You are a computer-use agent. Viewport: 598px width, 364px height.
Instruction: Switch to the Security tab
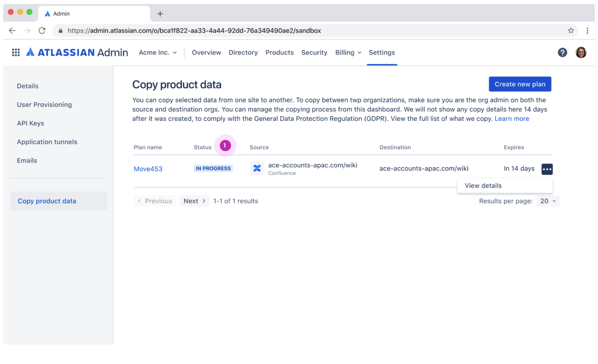pos(314,53)
